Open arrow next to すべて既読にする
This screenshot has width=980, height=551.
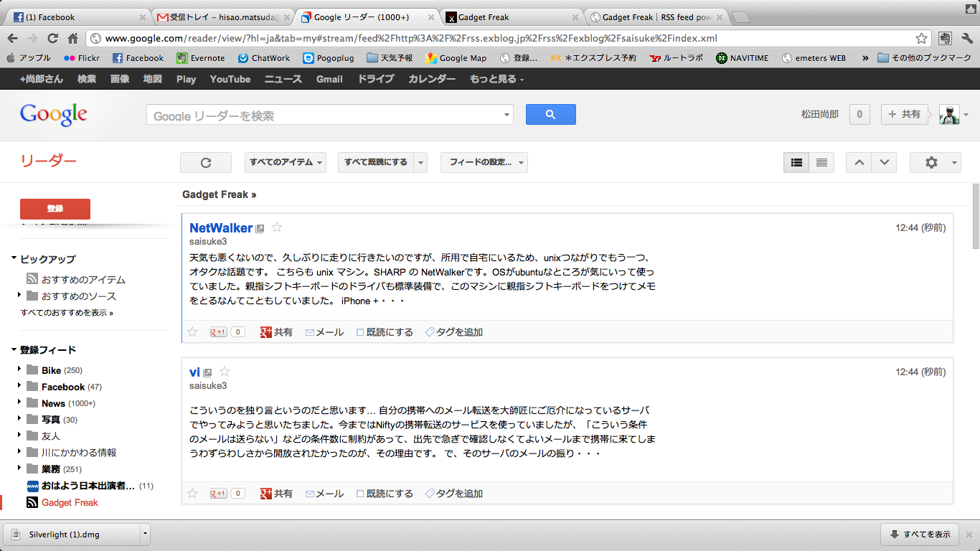[420, 163]
